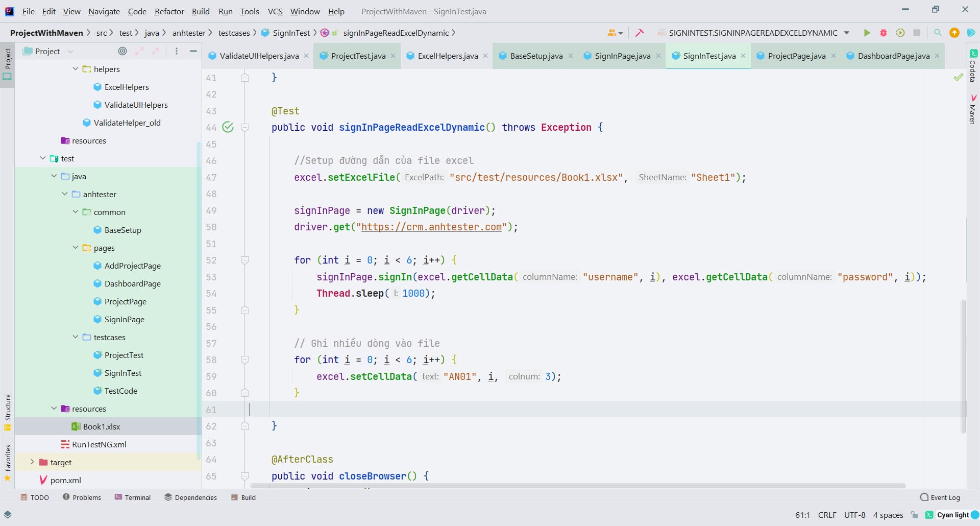Click the crm.anhtester.com URL link
The width and height of the screenshot is (980, 526).
(x=431, y=227)
